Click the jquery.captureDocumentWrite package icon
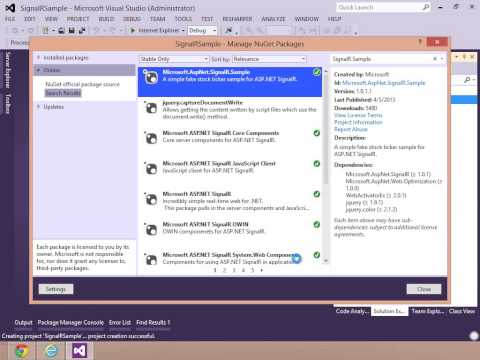This screenshot has height=360, width=480. pyautogui.click(x=151, y=108)
